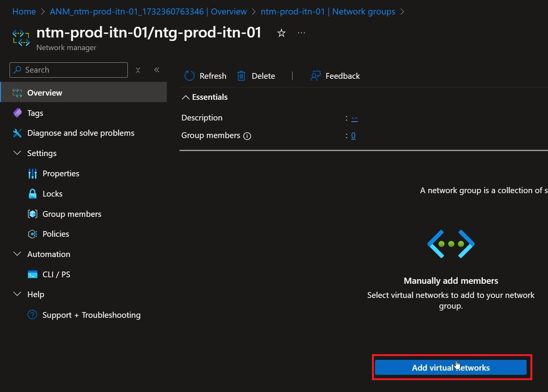The height and width of the screenshot is (392, 548).
Task: Open the group members count link
Action: [x=353, y=135]
